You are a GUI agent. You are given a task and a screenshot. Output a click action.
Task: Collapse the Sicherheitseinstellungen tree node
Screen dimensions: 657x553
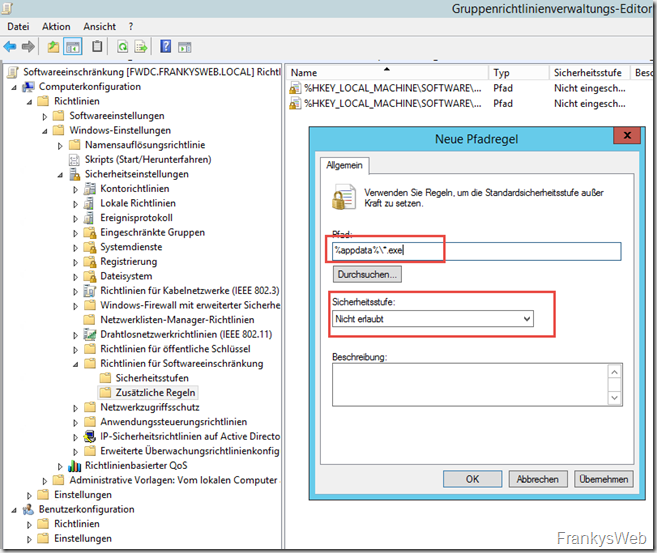pos(59,174)
